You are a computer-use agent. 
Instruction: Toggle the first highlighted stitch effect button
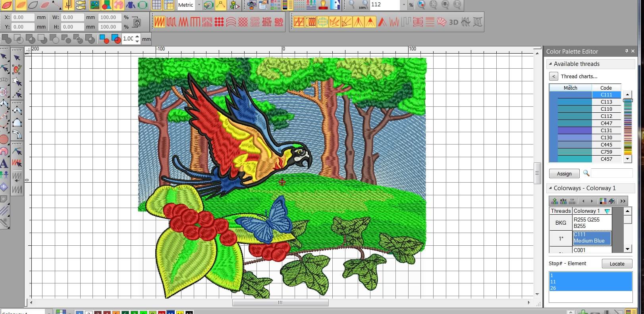pyautogui.click(x=299, y=22)
